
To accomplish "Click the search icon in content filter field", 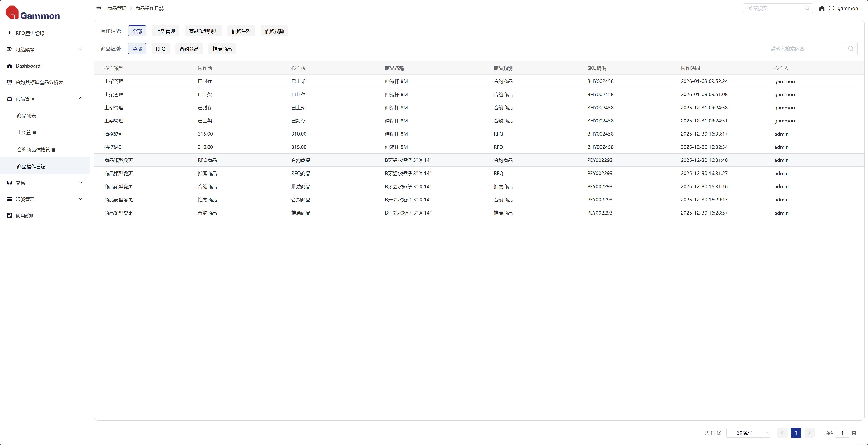I will 851,49.
